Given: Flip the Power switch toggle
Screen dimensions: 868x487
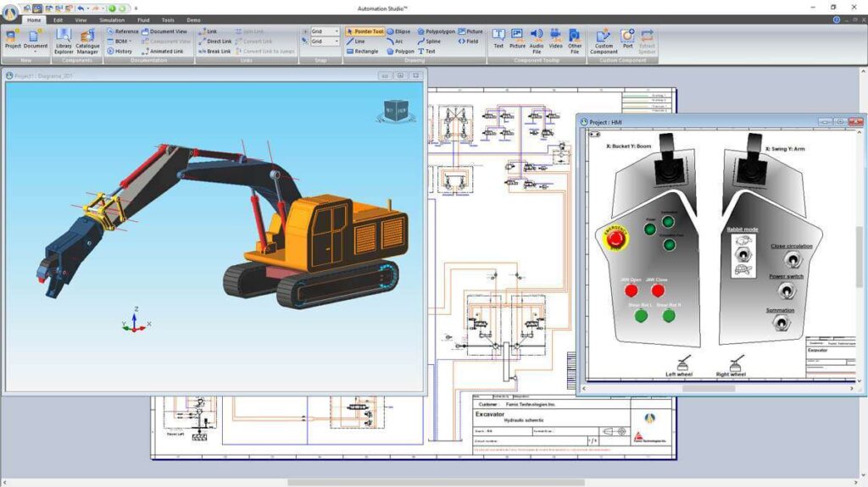Looking at the screenshot, I should pyautogui.click(x=786, y=291).
